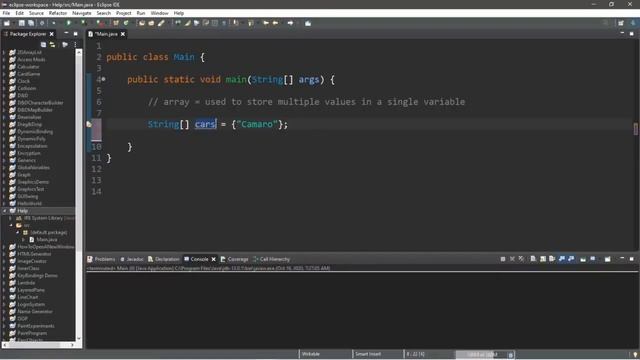Click the New file toolbar icon
640x360 pixels.
7,23
